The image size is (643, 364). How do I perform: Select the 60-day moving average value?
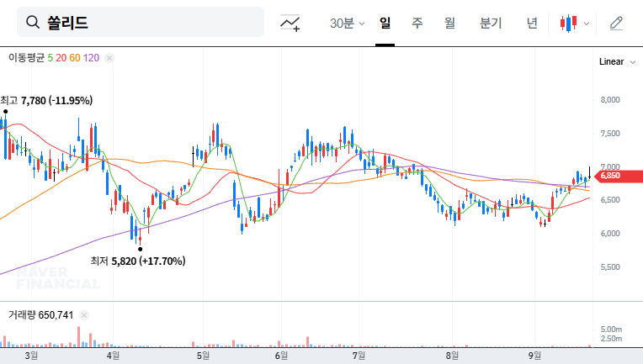[x=75, y=58]
